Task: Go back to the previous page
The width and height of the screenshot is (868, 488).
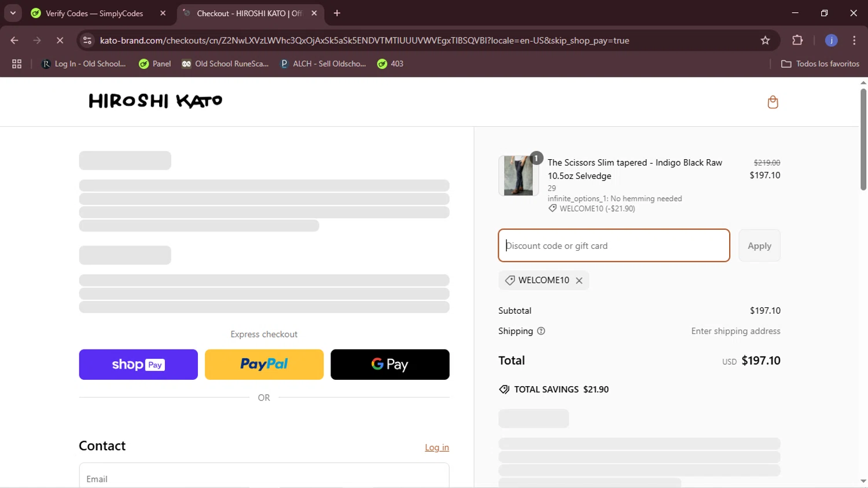Action: pos(14,41)
